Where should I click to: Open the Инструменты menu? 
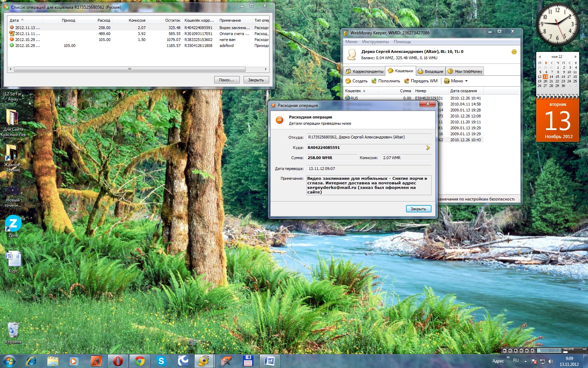point(375,42)
